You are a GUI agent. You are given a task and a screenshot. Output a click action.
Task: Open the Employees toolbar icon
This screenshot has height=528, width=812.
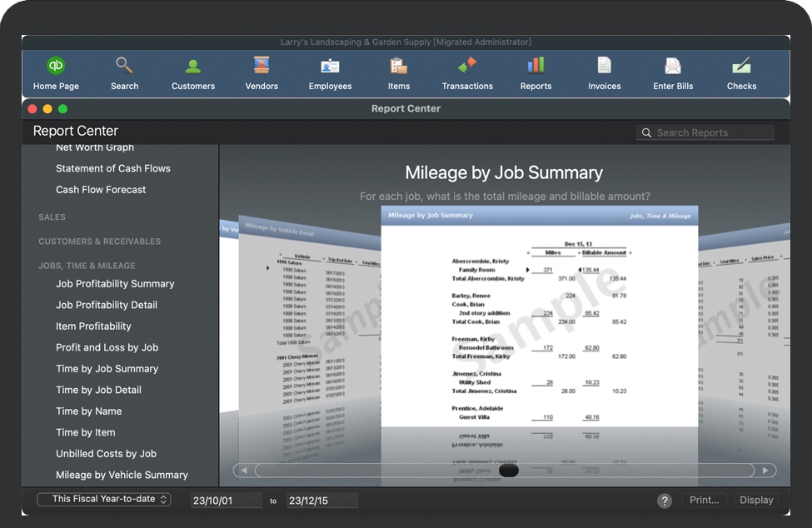pyautogui.click(x=330, y=66)
